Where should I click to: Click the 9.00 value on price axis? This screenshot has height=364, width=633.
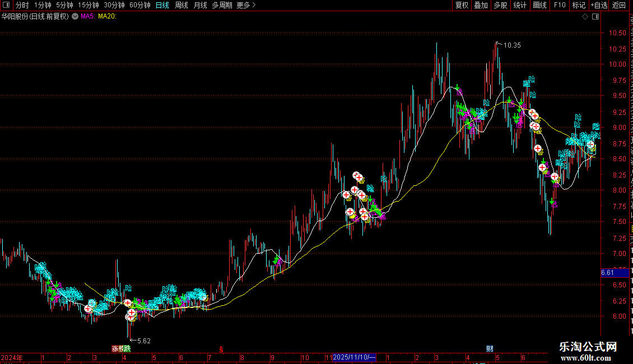(x=619, y=128)
